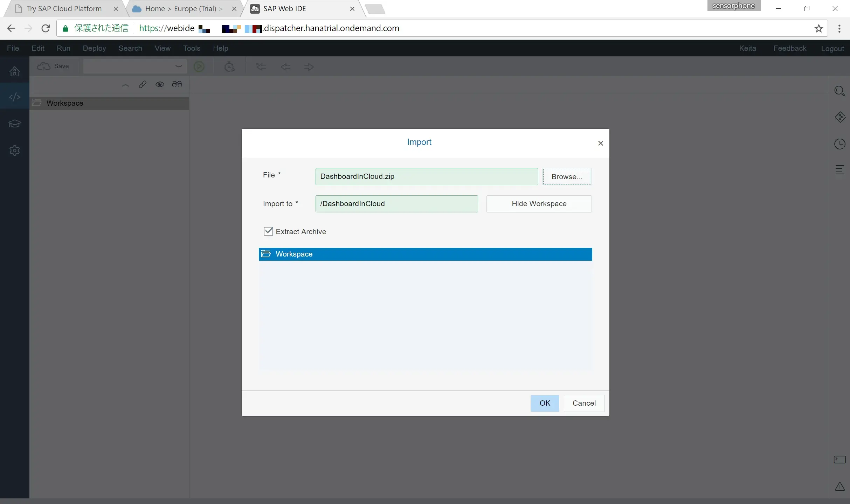850x504 pixels.
Task: Open Preferences gear icon in sidebar
Action: point(14,150)
